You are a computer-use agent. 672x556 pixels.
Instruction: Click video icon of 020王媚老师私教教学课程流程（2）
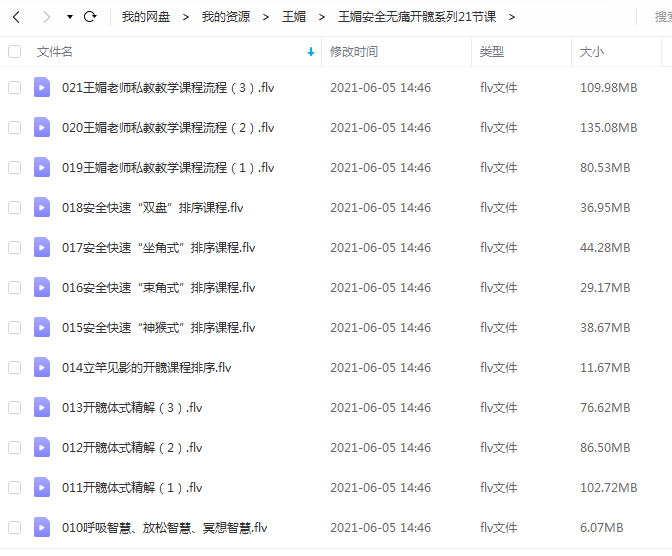(x=42, y=127)
